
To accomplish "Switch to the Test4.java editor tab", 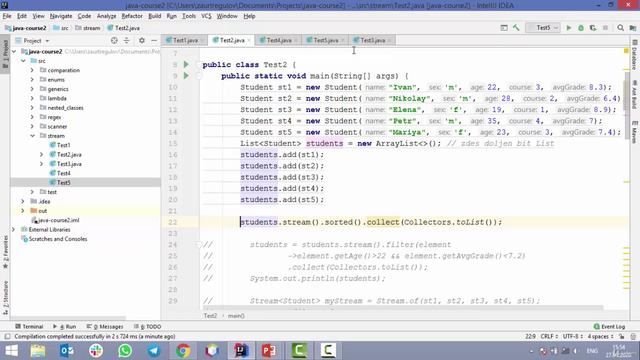I will (279, 40).
